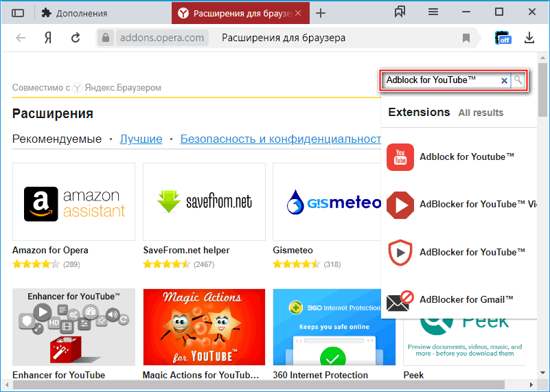Click the Yandex home 'Я' button
The width and height of the screenshot is (550, 392).
pyautogui.click(x=48, y=38)
